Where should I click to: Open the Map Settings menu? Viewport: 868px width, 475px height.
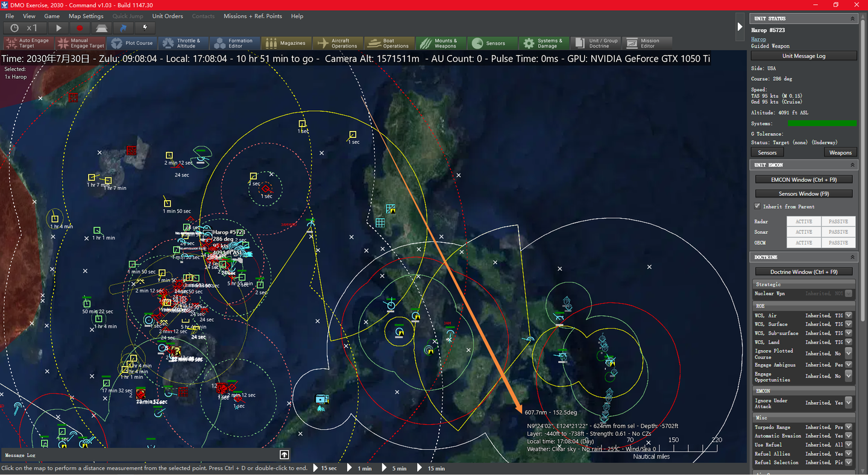pyautogui.click(x=86, y=16)
